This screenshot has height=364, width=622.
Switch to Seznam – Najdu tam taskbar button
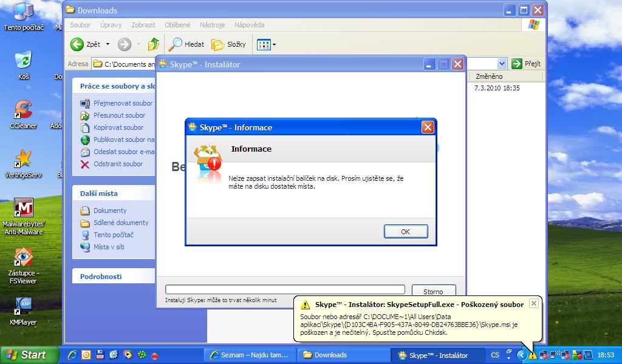click(x=250, y=355)
